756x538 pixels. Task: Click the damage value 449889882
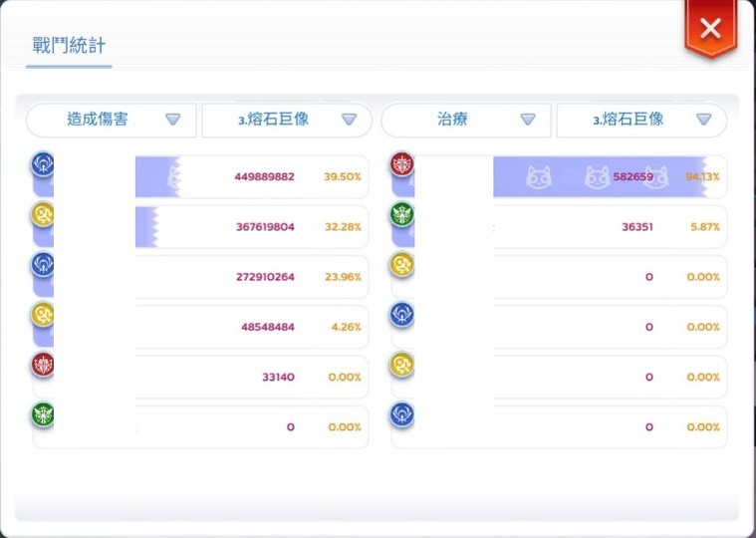click(x=265, y=177)
